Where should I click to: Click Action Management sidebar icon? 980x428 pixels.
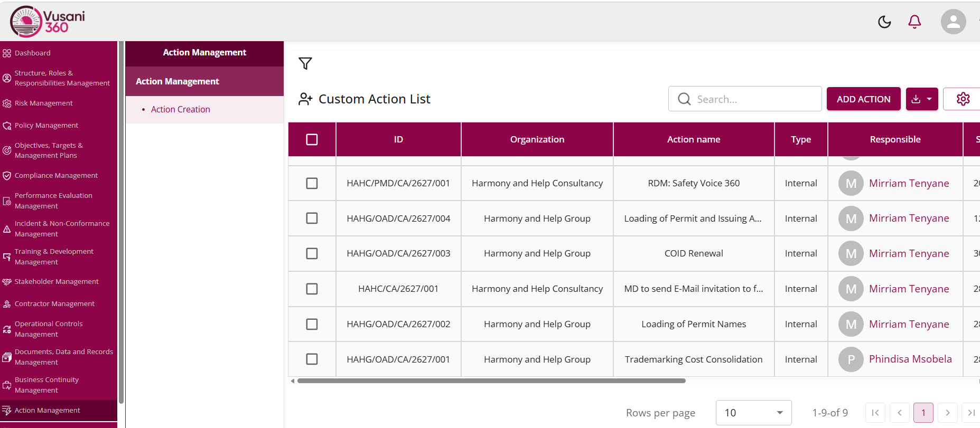[x=7, y=411]
